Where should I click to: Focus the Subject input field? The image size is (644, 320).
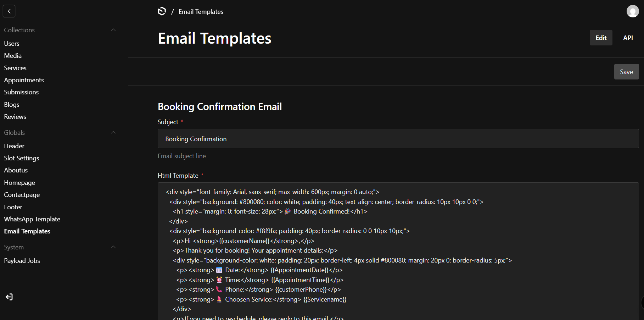tap(398, 139)
